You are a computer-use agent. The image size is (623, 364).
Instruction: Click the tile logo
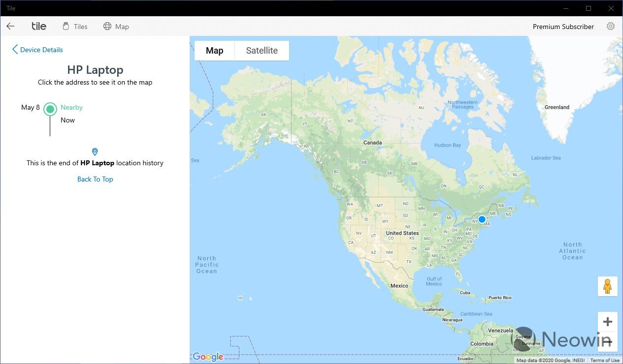[x=39, y=26]
